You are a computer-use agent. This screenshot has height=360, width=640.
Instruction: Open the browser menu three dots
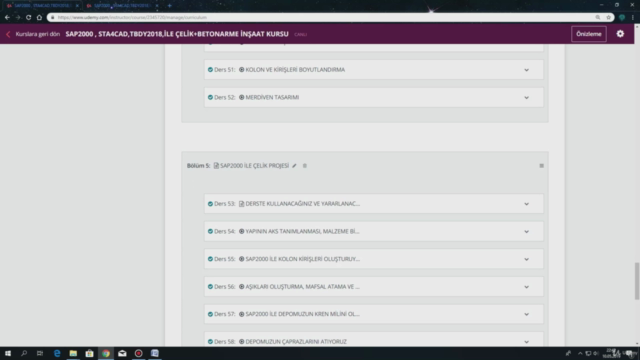coord(633,18)
